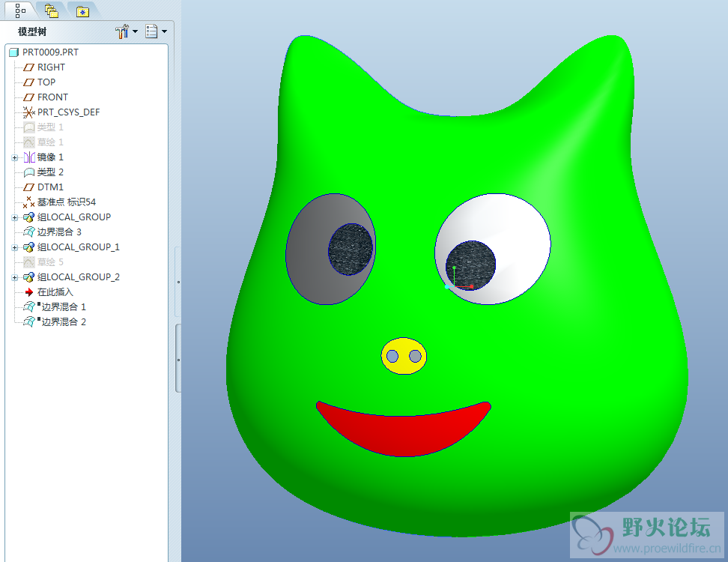Click the 在此插入 insert marker
The image size is (728, 562).
click(x=55, y=292)
